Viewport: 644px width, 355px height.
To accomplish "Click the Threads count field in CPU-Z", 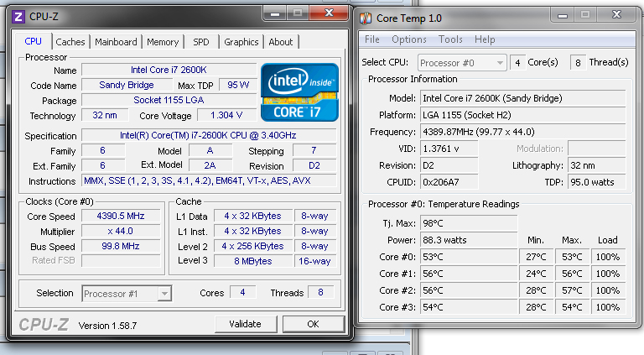I will click(x=321, y=293).
